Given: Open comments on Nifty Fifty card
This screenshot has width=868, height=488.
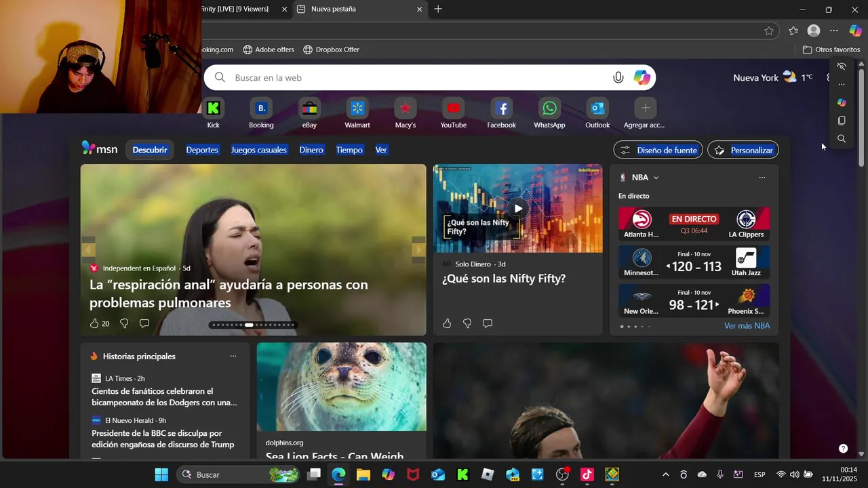Looking at the screenshot, I should pos(488,323).
